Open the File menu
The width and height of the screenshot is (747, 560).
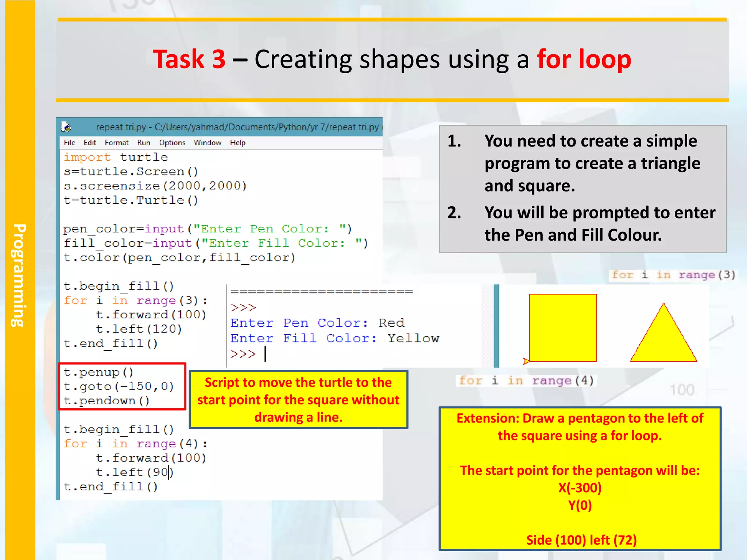coord(69,143)
